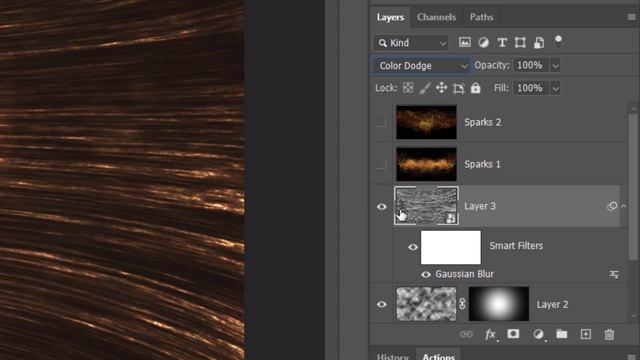Image resolution: width=640 pixels, height=360 pixels.
Task: Click the Opacity 100% value field
Action: [x=531, y=66]
